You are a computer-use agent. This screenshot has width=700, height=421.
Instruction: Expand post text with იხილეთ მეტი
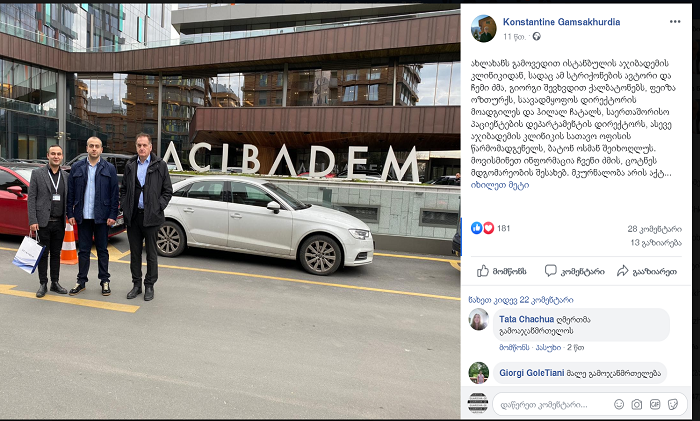500,185
